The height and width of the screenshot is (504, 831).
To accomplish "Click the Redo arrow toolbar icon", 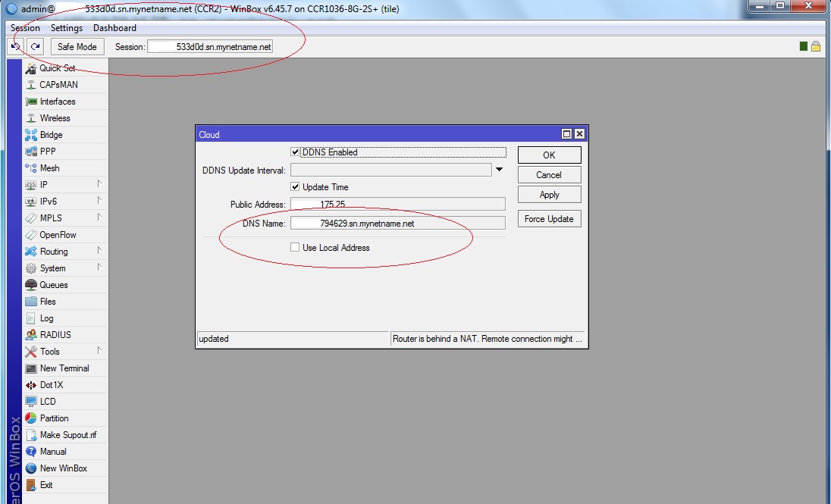I will [x=35, y=47].
